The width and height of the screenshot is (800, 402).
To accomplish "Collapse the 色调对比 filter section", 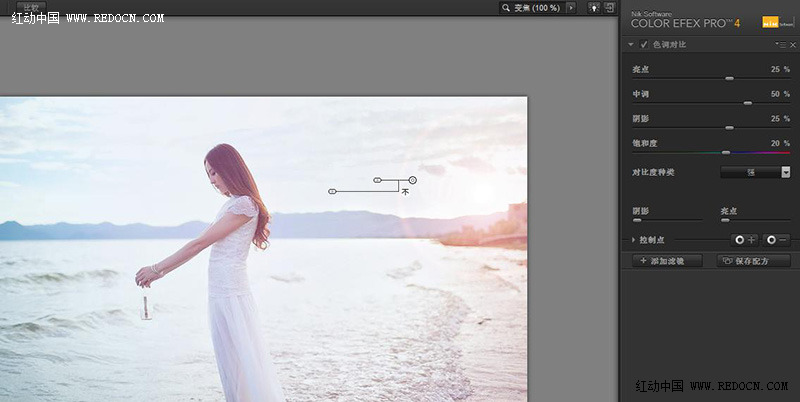I will point(631,45).
